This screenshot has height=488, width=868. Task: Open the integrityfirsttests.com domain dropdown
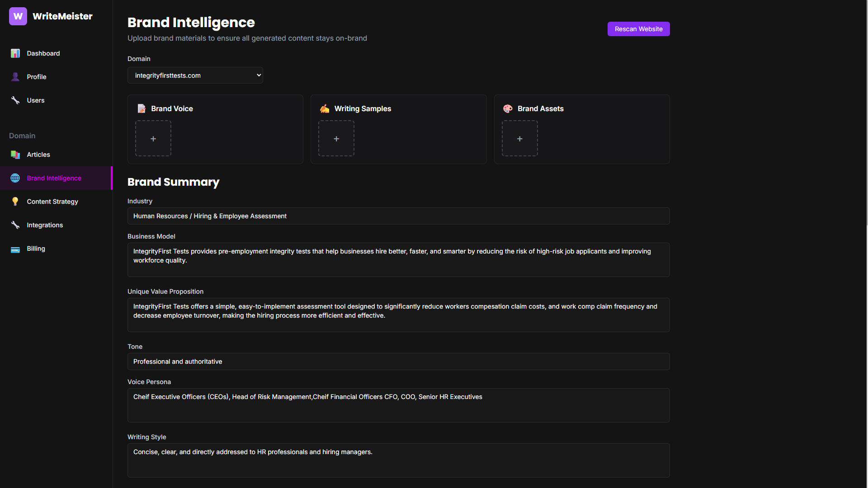point(195,75)
